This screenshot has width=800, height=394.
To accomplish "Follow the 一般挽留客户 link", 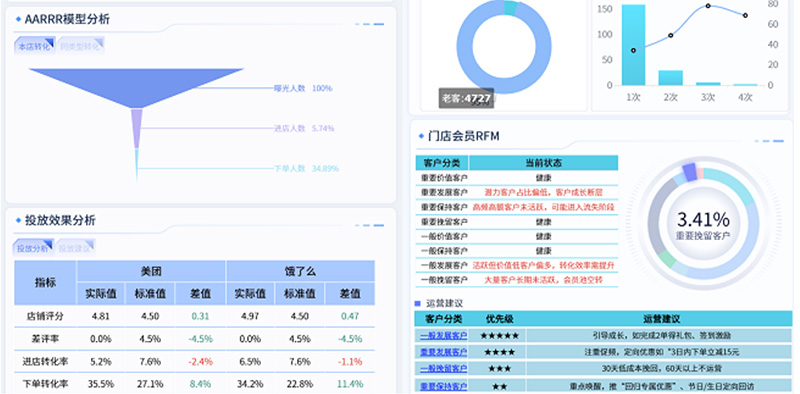I will pos(443,368).
